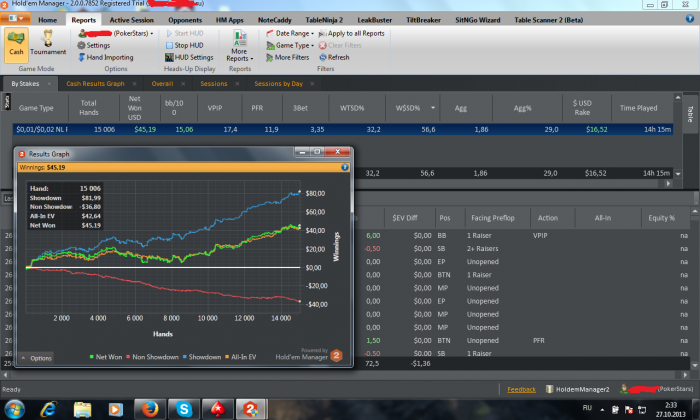The image size is (700, 420).
Task: Close the By Stakes report tab
Action: coord(49,83)
